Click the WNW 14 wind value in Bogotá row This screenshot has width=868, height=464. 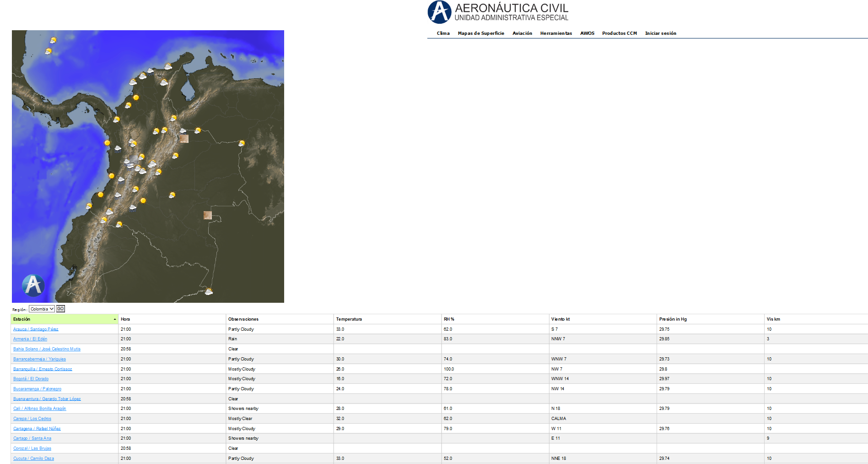click(560, 379)
